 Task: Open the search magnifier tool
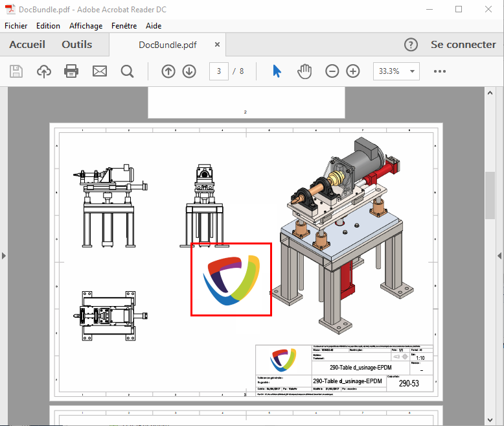(127, 71)
